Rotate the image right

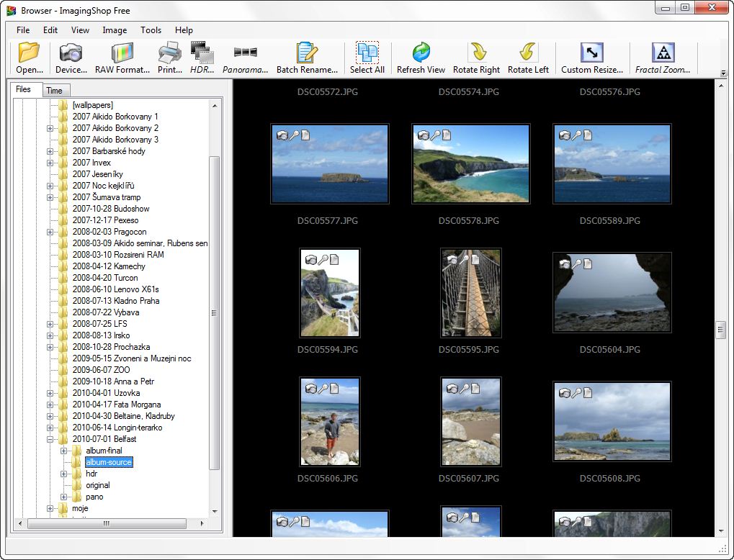click(476, 58)
